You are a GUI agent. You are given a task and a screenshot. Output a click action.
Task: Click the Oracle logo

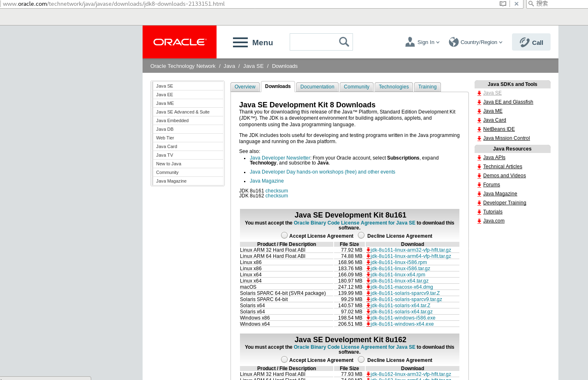click(180, 42)
